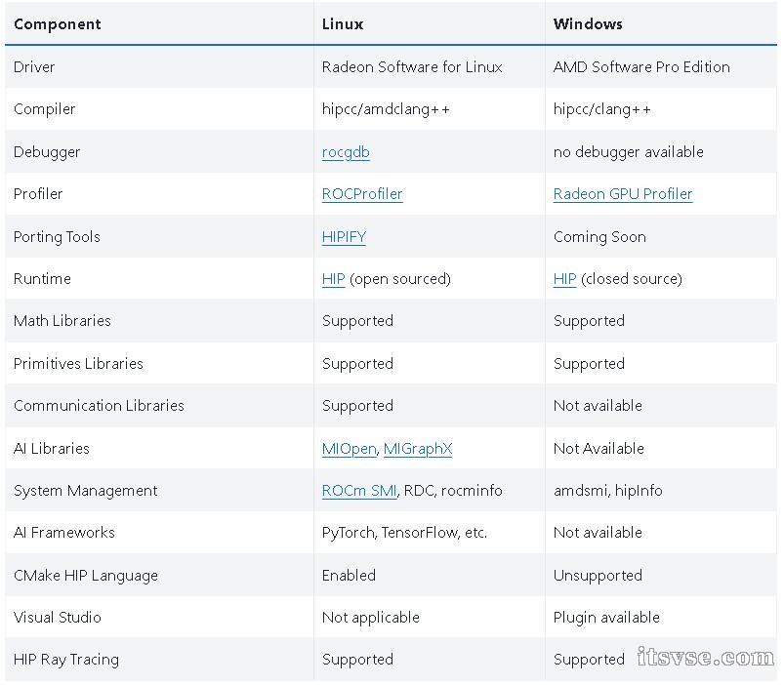The width and height of the screenshot is (784, 685).
Task: Click the 'Radeon Software for Linux' cell
Action: [412, 67]
